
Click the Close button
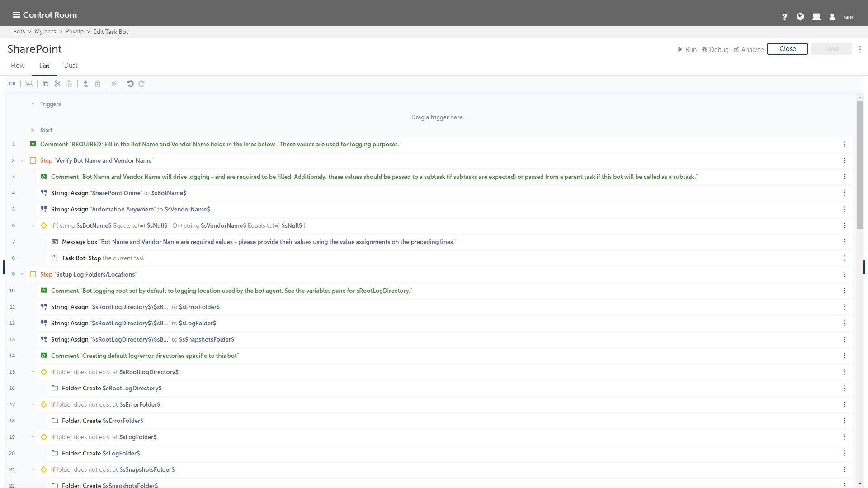coord(787,49)
